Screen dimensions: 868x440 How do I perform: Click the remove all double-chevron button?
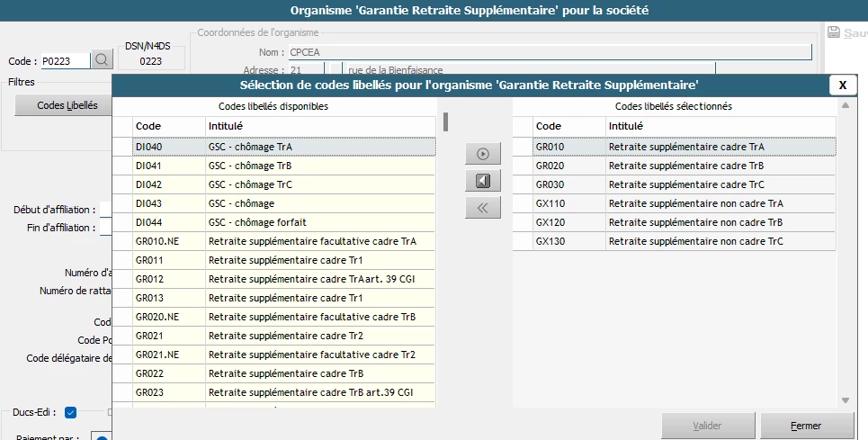point(483,208)
